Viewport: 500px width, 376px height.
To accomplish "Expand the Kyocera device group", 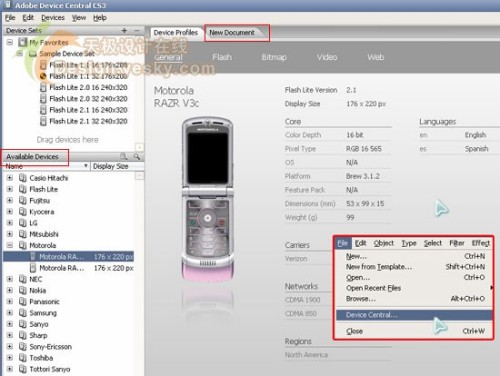I will click(10, 212).
